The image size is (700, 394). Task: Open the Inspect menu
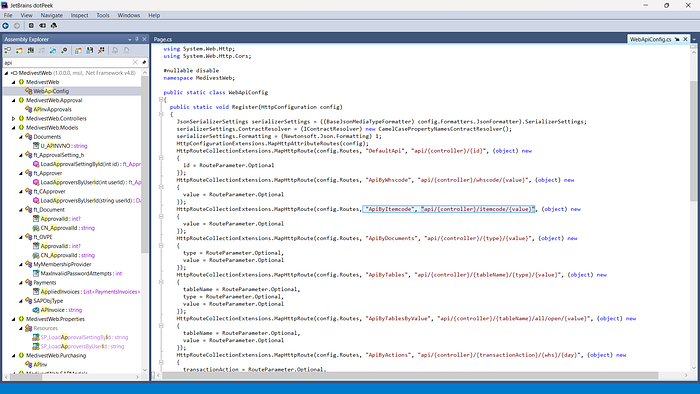pyautogui.click(x=79, y=15)
